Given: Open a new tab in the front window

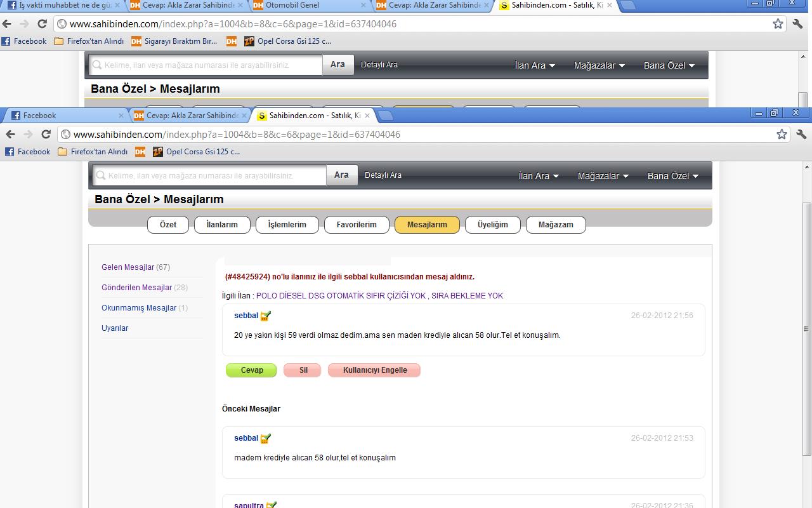Looking at the screenshot, I should [x=385, y=116].
